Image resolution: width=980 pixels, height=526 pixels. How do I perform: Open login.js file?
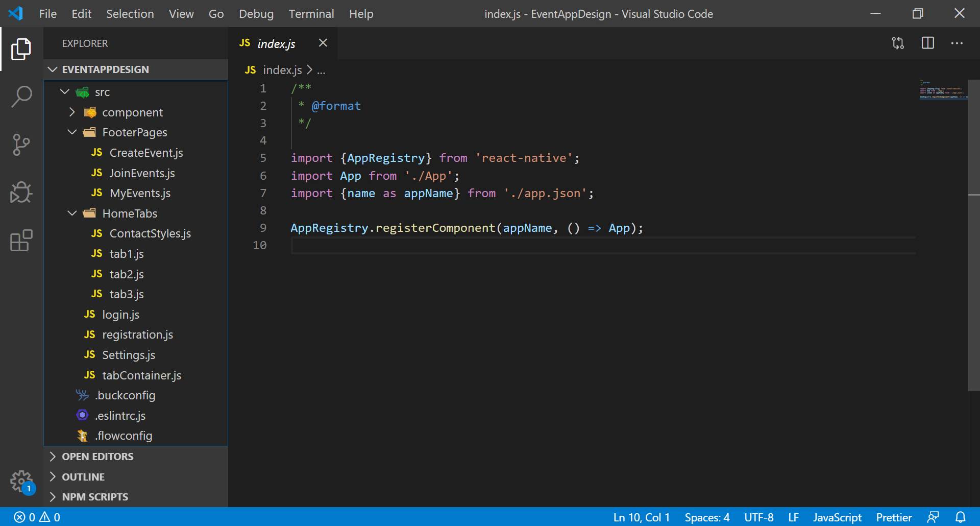136,315
